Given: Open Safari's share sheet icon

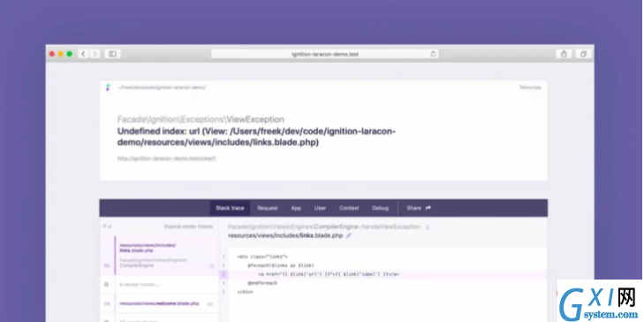Looking at the screenshot, I should click(564, 54).
